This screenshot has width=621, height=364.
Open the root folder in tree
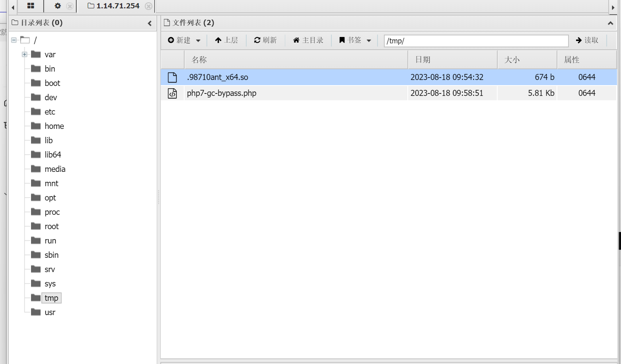pyautogui.click(x=52, y=226)
